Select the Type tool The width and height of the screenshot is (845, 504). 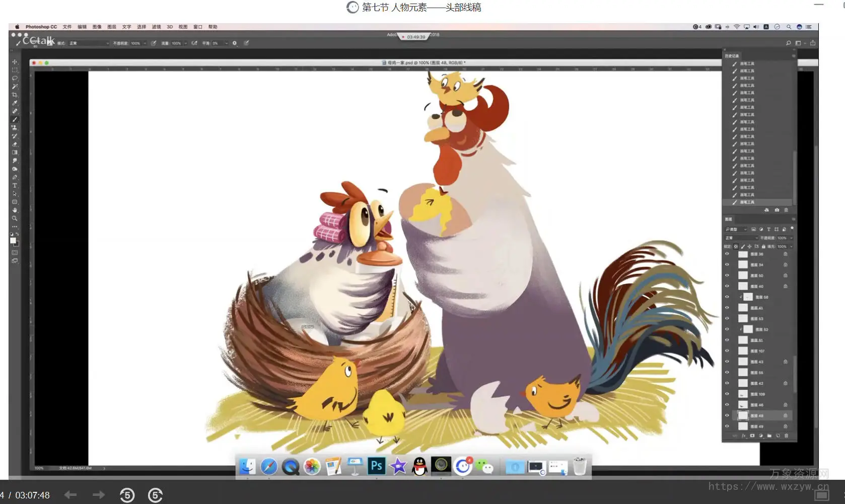click(15, 185)
